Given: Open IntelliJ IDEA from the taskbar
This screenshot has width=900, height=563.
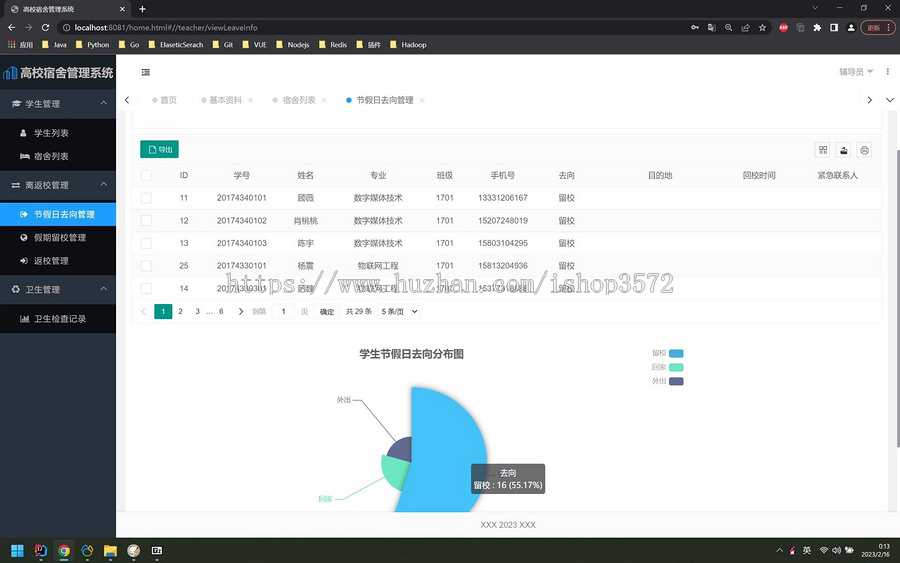Looking at the screenshot, I should pyautogui.click(x=41, y=551).
